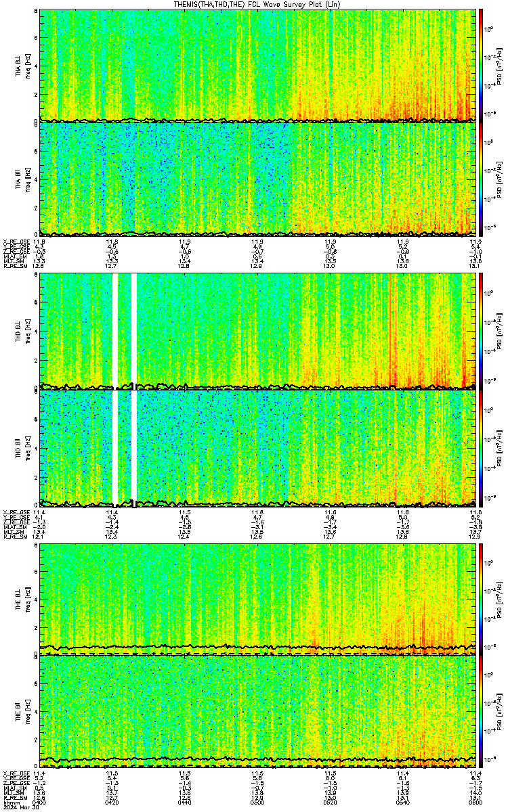The height and width of the screenshot is (812, 508).
Task: Click the 0440 time tick label
Action: click(x=184, y=802)
